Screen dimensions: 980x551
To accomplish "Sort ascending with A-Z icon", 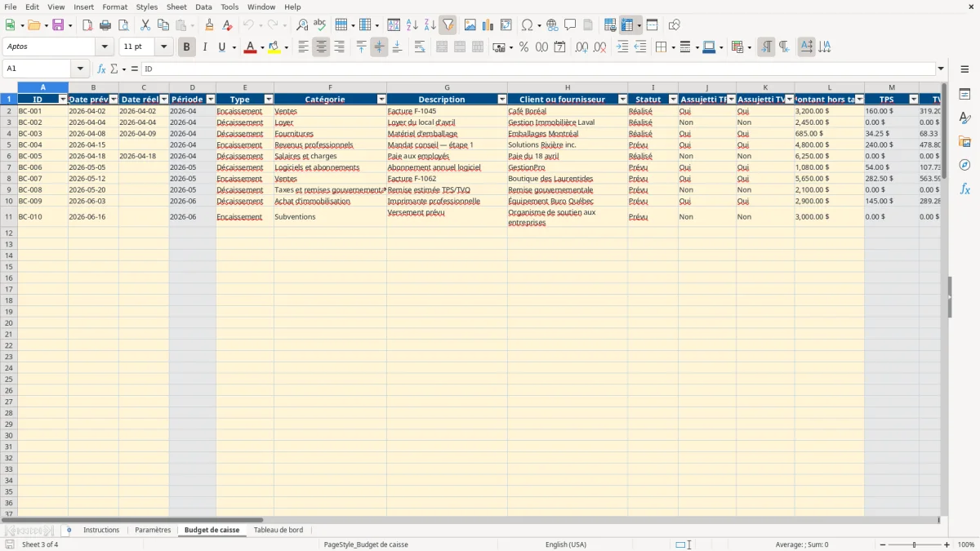I will tap(412, 25).
